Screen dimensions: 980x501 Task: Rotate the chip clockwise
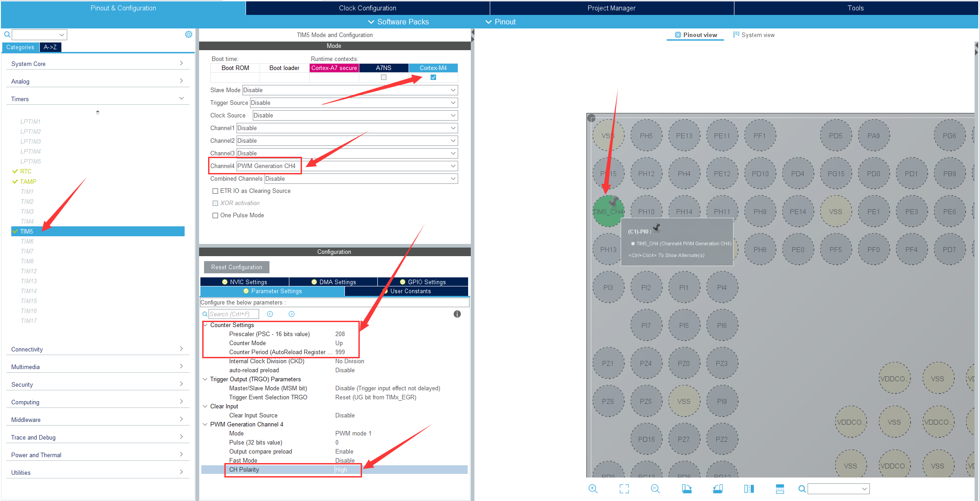click(687, 489)
